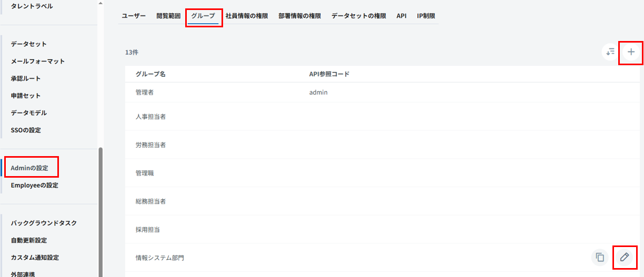Click the sidebar vertical scrollbar
This screenshot has width=644, height=277.
point(100,210)
